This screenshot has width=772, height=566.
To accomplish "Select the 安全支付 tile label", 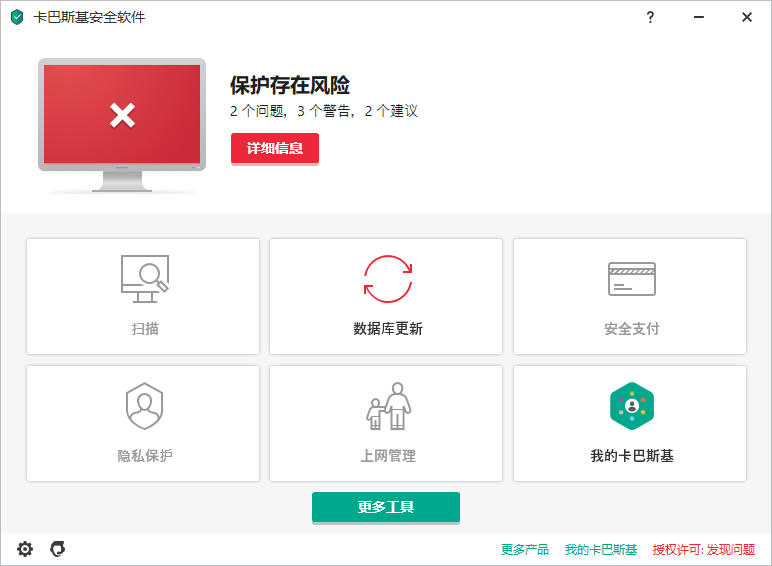I will tap(632, 328).
